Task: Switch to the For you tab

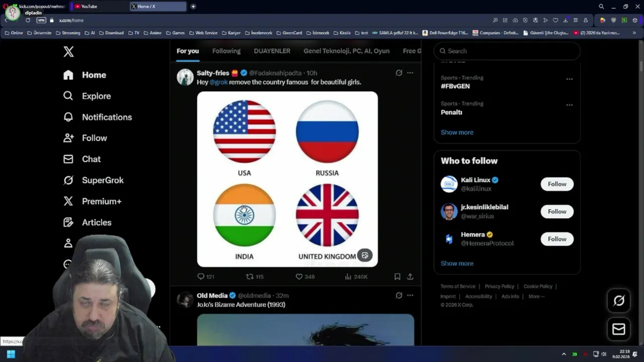Action: (188, 51)
